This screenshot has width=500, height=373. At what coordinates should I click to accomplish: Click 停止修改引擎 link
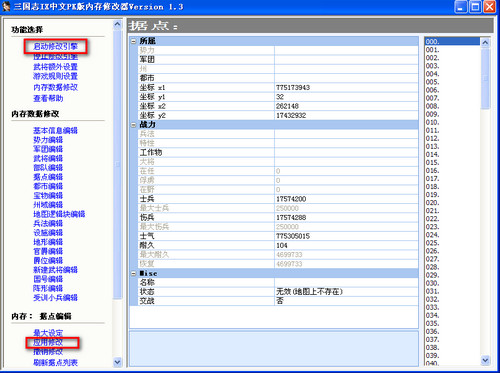coord(55,56)
